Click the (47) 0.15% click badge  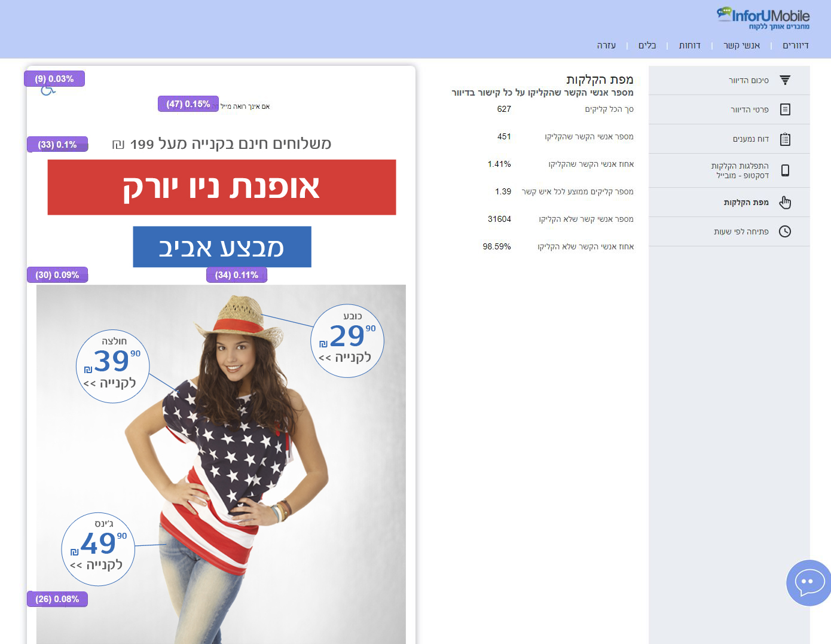coord(188,104)
